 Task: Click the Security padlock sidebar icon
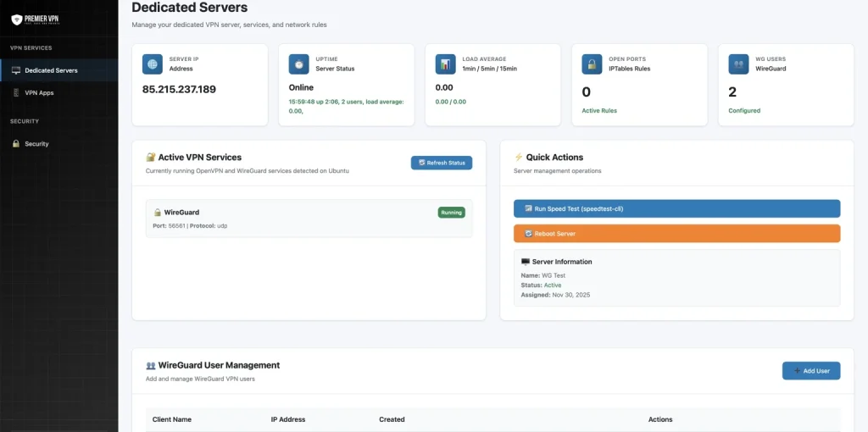[x=16, y=144]
